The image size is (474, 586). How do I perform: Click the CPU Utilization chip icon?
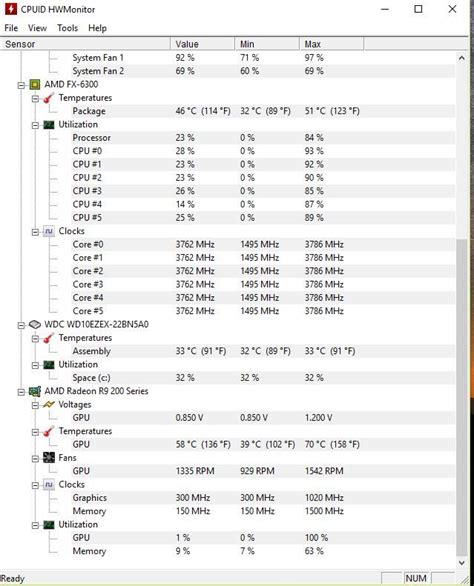49,125
